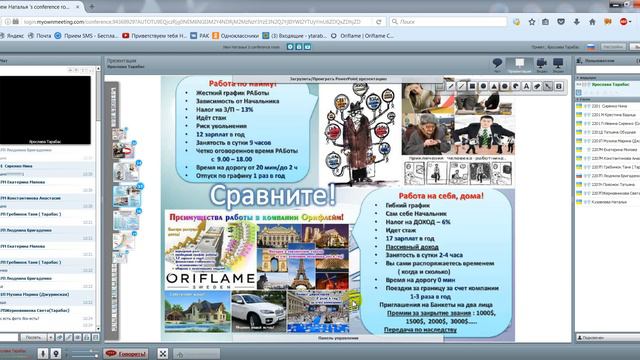
Task: Open the dropdown arrow next to Послать
Action: (51, 338)
